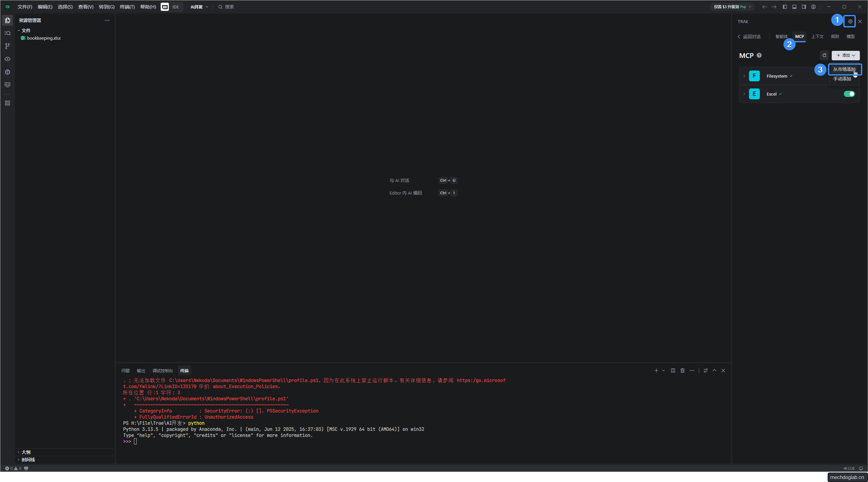Open the Search sidebar icon
The height and width of the screenshot is (482, 868).
click(x=7, y=33)
